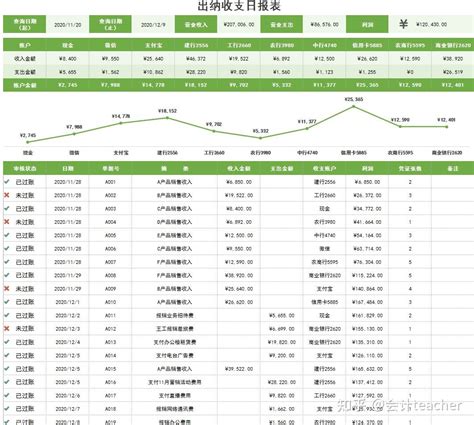Viewport: 474px width, 425px height.
Task: Click the 已过账 status text in row A010
Action: 25,302
